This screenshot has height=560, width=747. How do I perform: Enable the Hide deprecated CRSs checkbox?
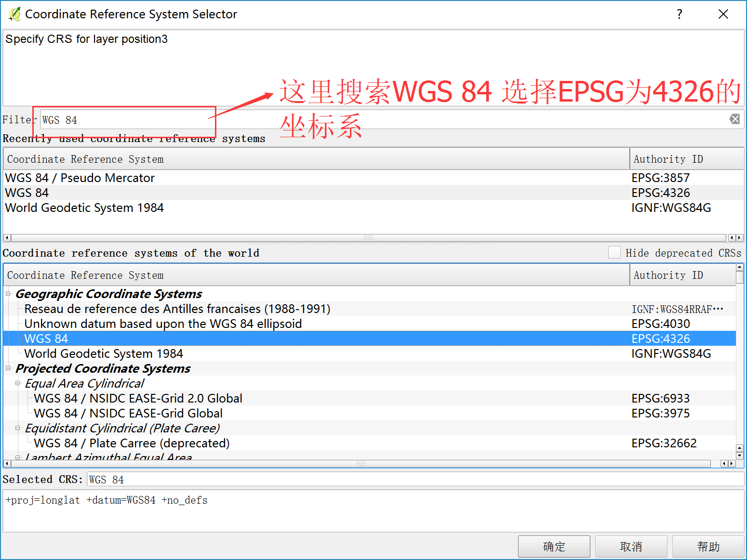pyautogui.click(x=615, y=252)
